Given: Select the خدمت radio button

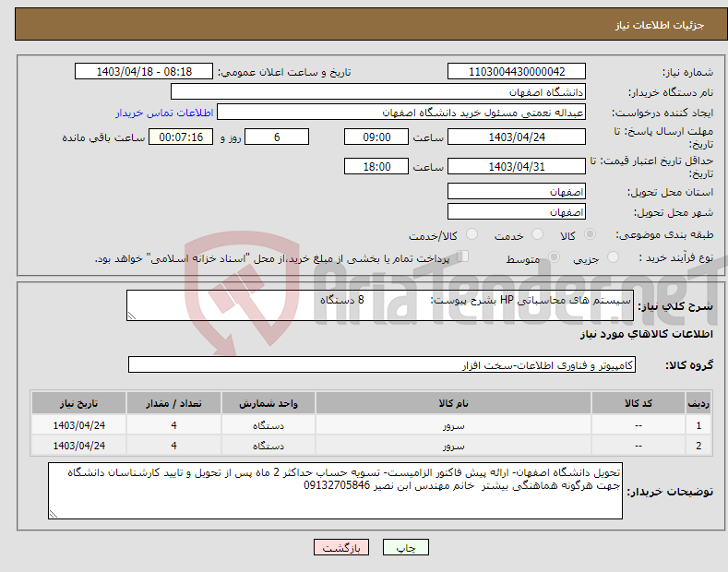Looking at the screenshot, I should point(537,234).
